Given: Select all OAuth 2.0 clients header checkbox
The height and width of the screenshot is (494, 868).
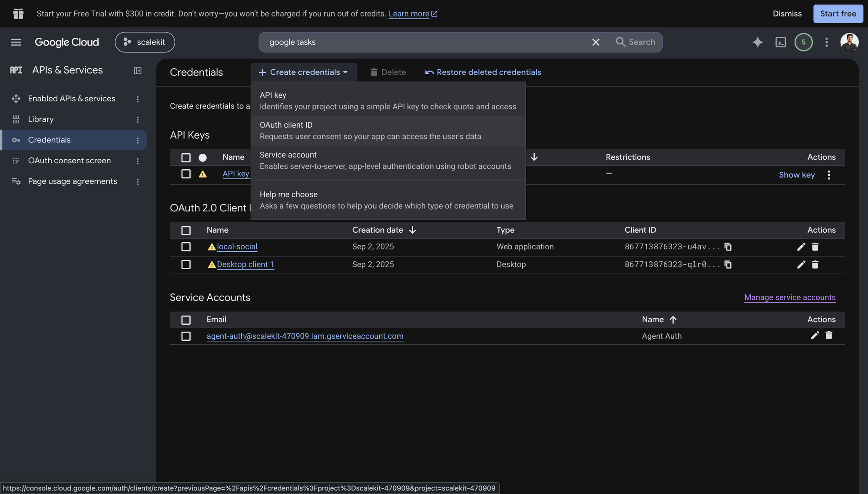Looking at the screenshot, I should (186, 231).
